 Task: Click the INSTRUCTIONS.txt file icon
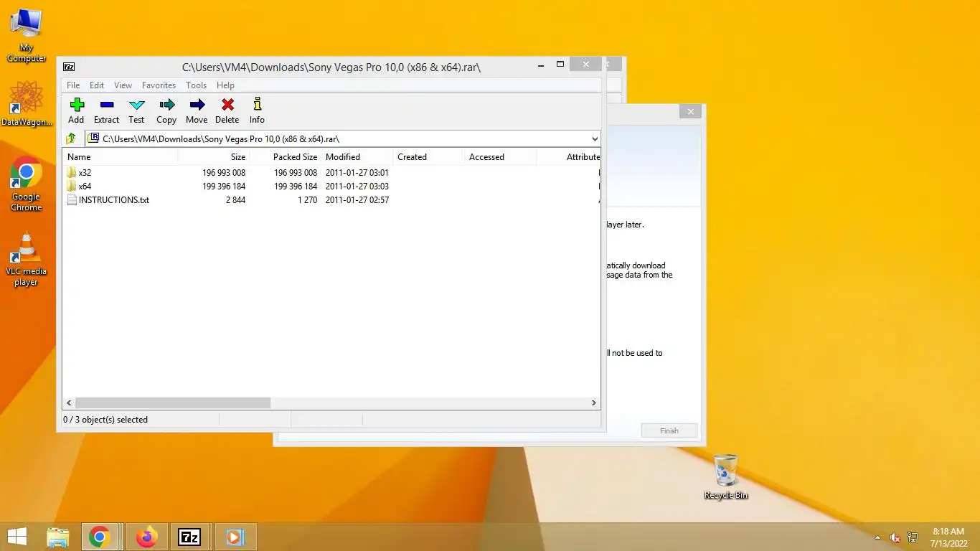tap(71, 200)
